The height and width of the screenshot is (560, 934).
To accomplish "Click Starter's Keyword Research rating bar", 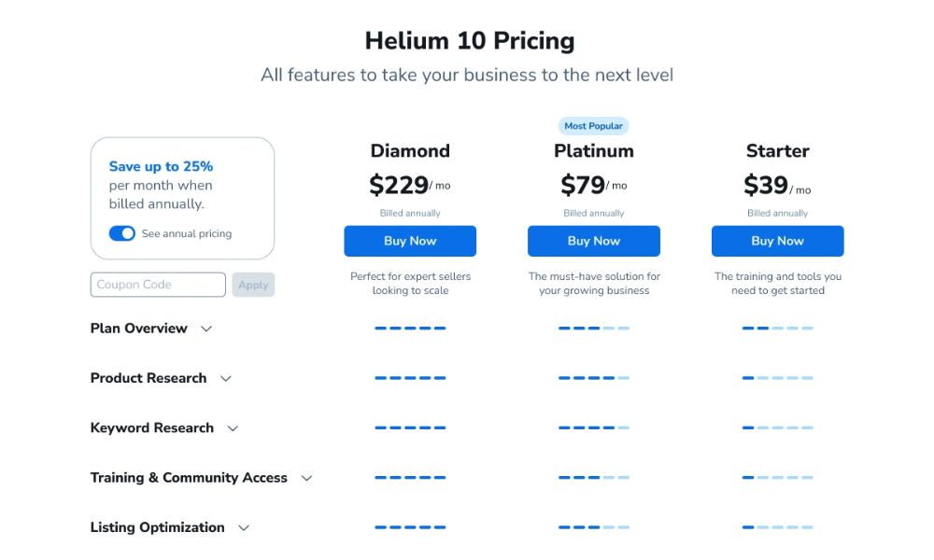I will [x=777, y=427].
